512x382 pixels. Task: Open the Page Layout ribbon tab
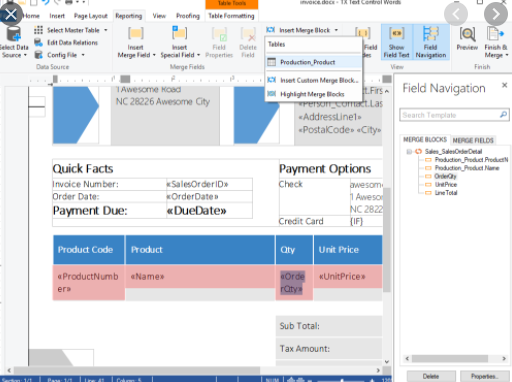tap(91, 16)
